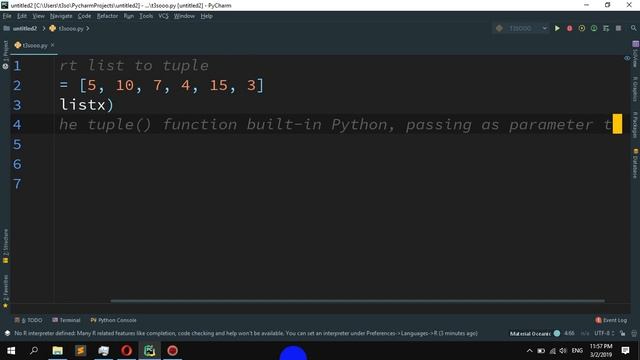Run with coverage icon in toolbar
Image resolution: width=640 pixels, height=360 pixels.
click(x=582, y=28)
